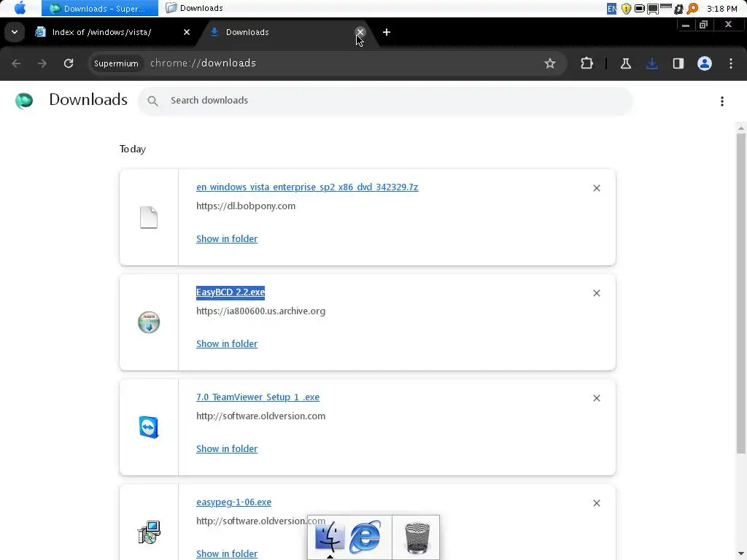Click the orange magnifier tray icon
This screenshot has height=560, width=747.
point(692,9)
